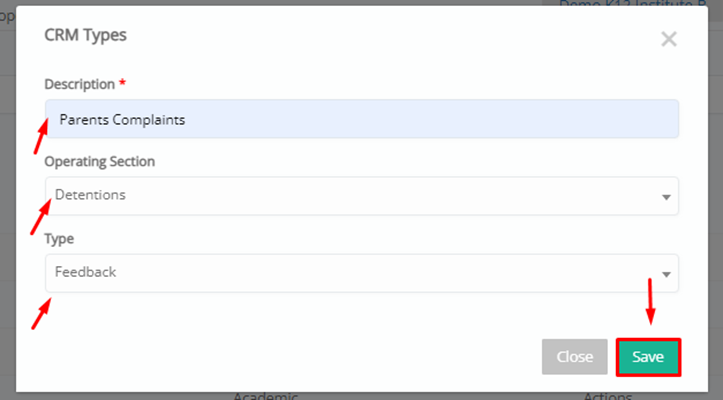Click the Type field label
The height and width of the screenshot is (400, 723).
coord(59,239)
